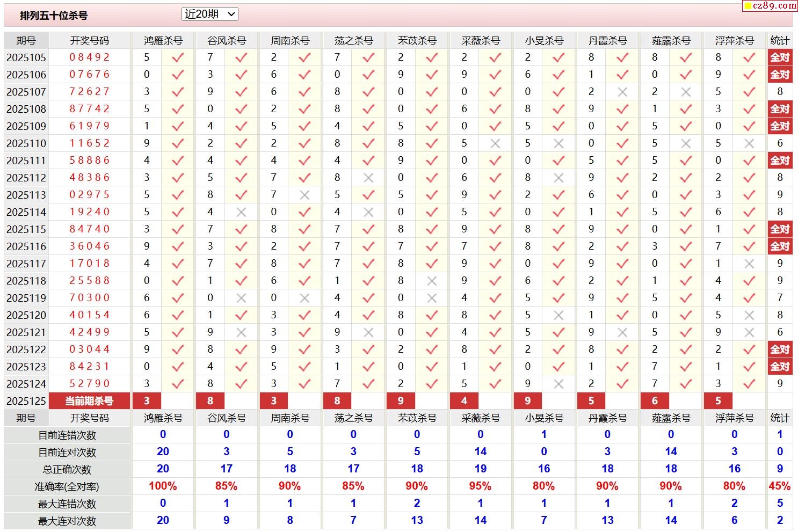Click the cross mark for 丹霞杀号 in row 2025121
Screen dimensions: 798x532
tap(622, 332)
